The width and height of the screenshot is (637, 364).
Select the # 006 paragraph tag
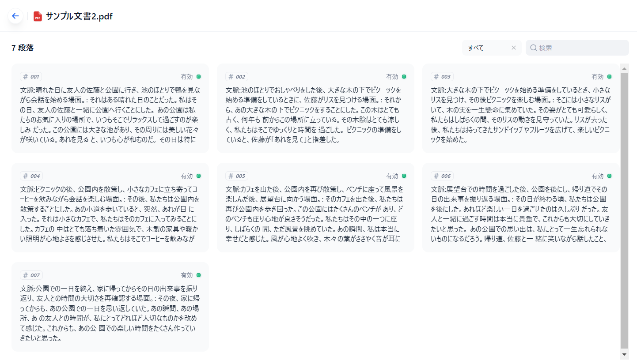[442, 176]
